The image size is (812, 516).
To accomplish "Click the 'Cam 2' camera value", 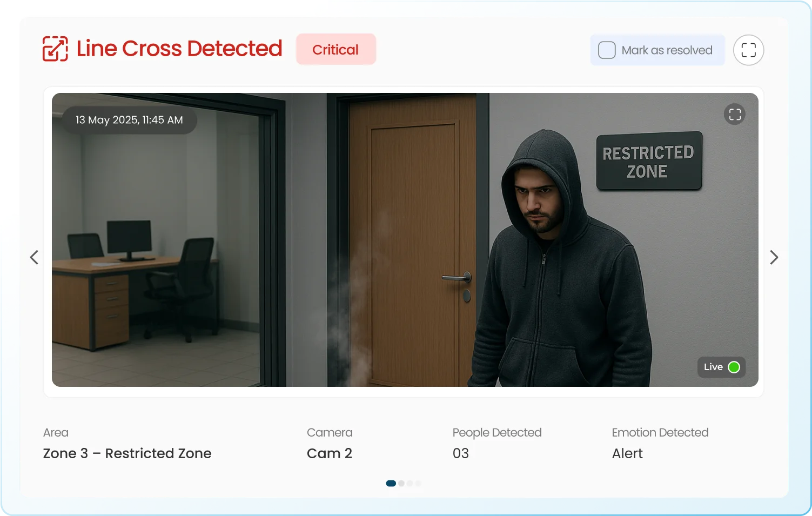I will point(329,453).
